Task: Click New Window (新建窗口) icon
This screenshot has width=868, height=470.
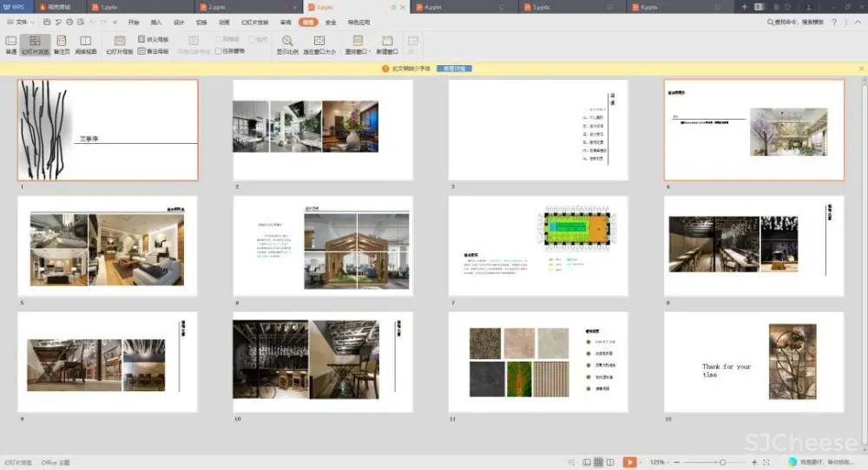Action: [x=387, y=41]
